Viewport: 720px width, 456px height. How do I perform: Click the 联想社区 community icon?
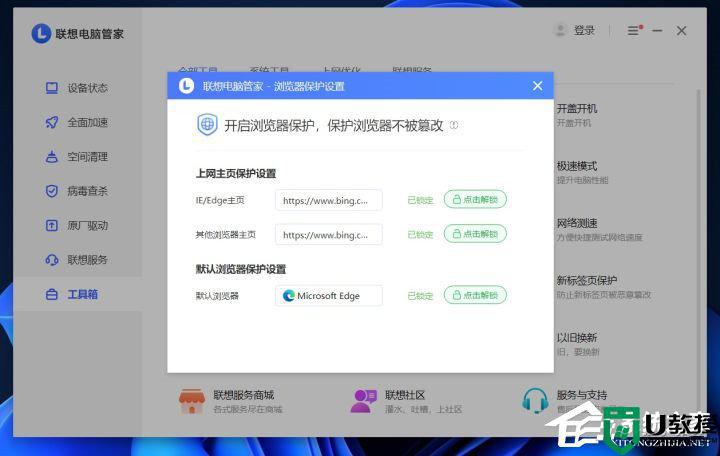coord(364,401)
